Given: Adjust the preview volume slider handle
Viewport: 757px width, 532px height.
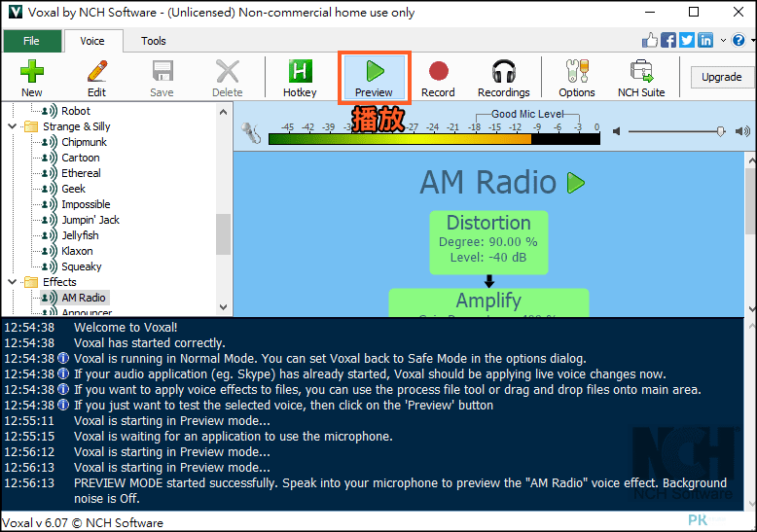Looking at the screenshot, I should pos(720,131).
